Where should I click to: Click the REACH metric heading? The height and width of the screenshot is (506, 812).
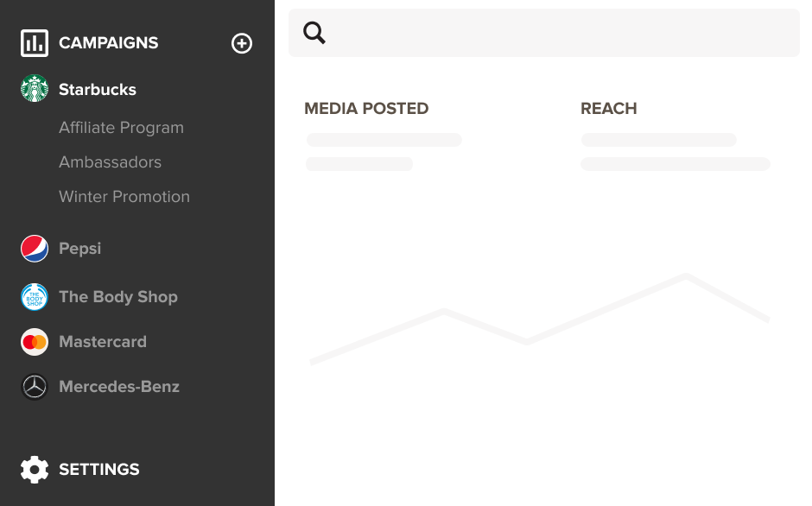click(x=608, y=109)
